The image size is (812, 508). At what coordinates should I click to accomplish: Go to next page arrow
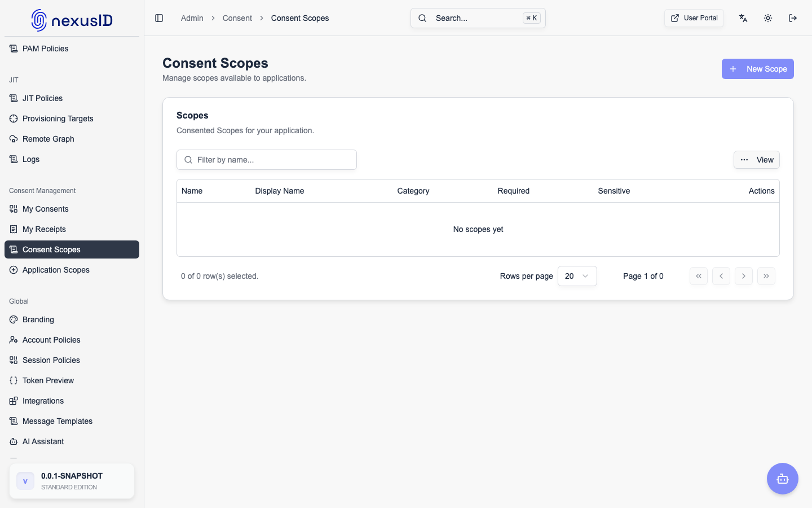click(744, 276)
